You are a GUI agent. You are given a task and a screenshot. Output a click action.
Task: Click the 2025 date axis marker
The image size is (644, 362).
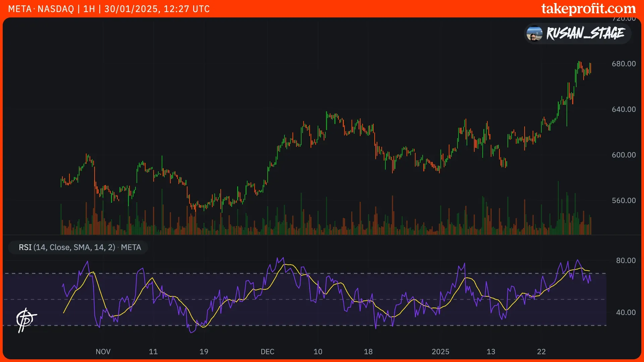click(x=440, y=352)
